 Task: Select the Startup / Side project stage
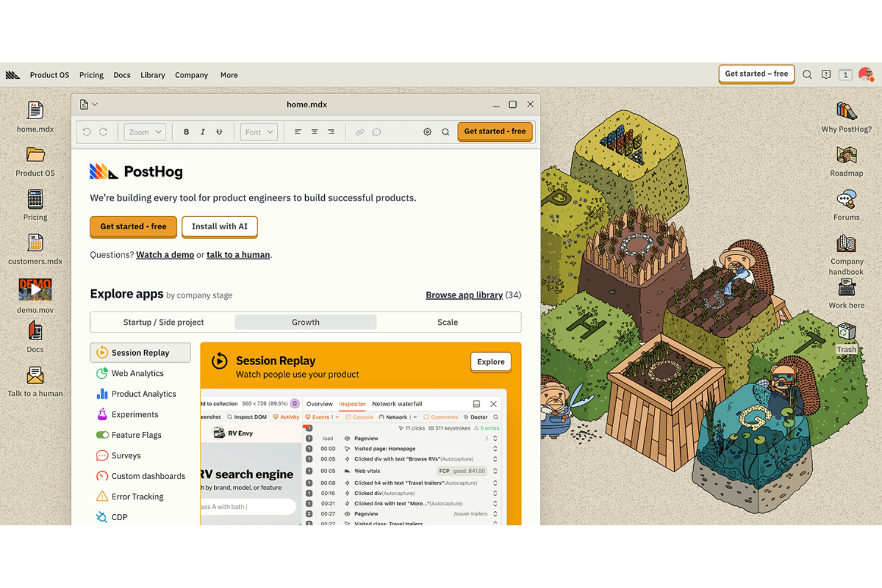pos(163,322)
